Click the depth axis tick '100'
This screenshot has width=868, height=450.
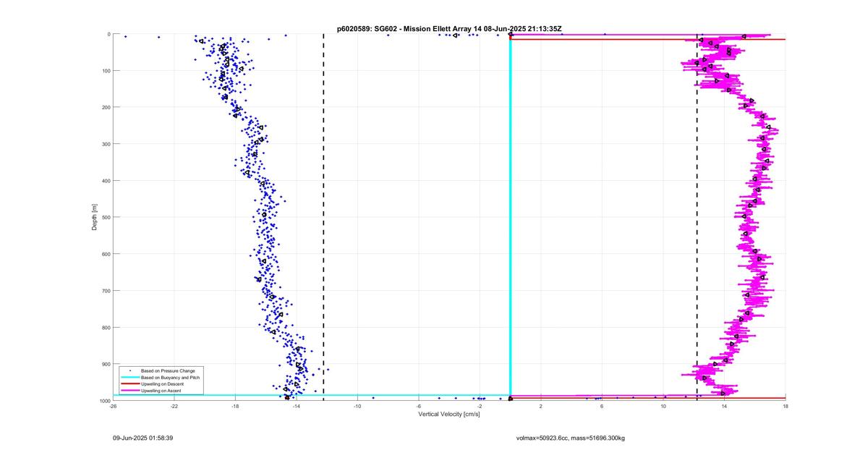[105, 70]
